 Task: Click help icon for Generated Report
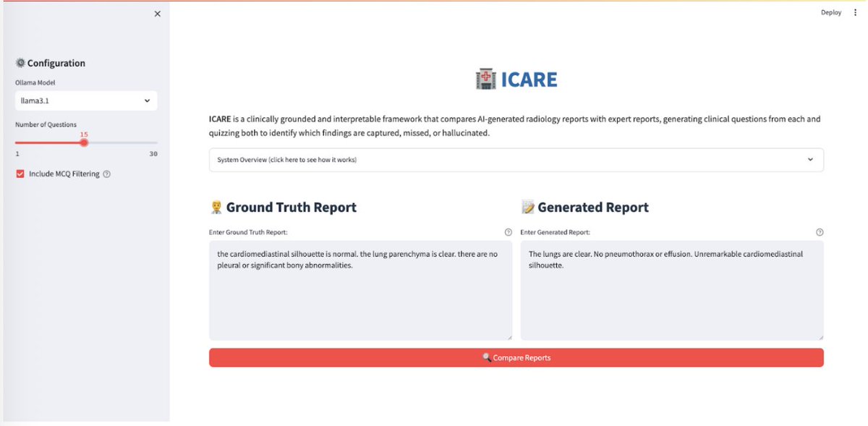pos(820,232)
